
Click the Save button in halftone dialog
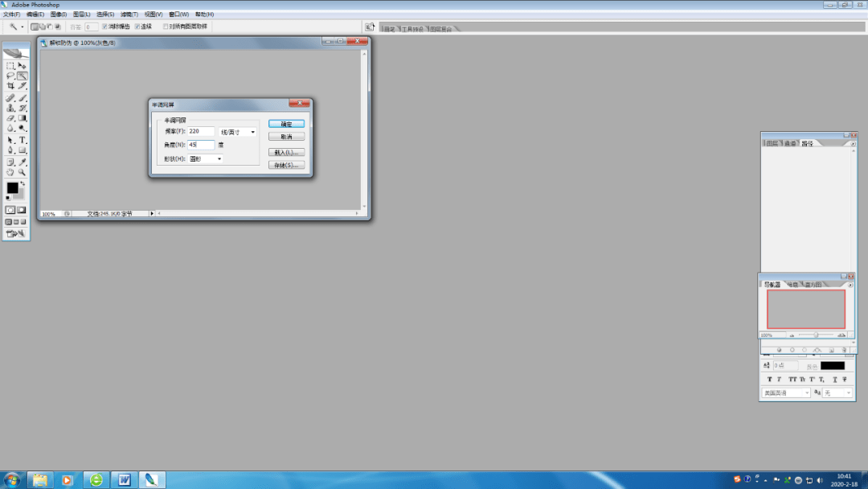(x=286, y=165)
